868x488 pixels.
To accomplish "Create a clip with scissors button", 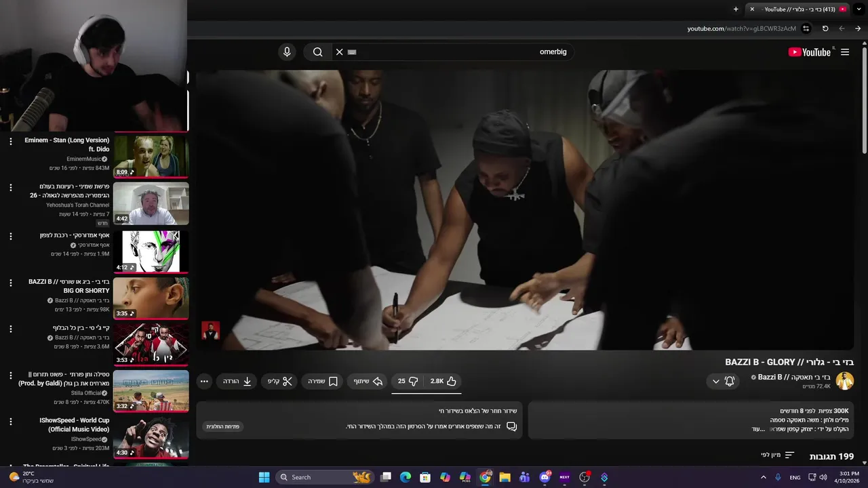I will pyautogui.click(x=279, y=382).
